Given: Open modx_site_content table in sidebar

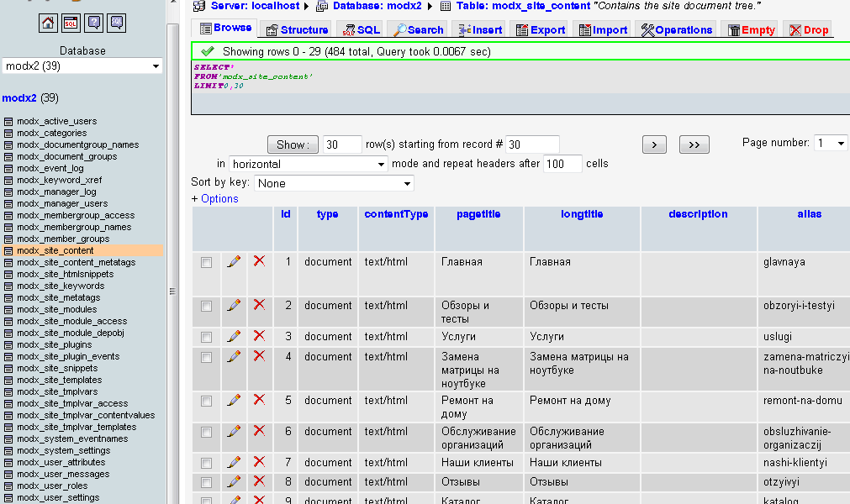Looking at the screenshot, I should 55,250.
